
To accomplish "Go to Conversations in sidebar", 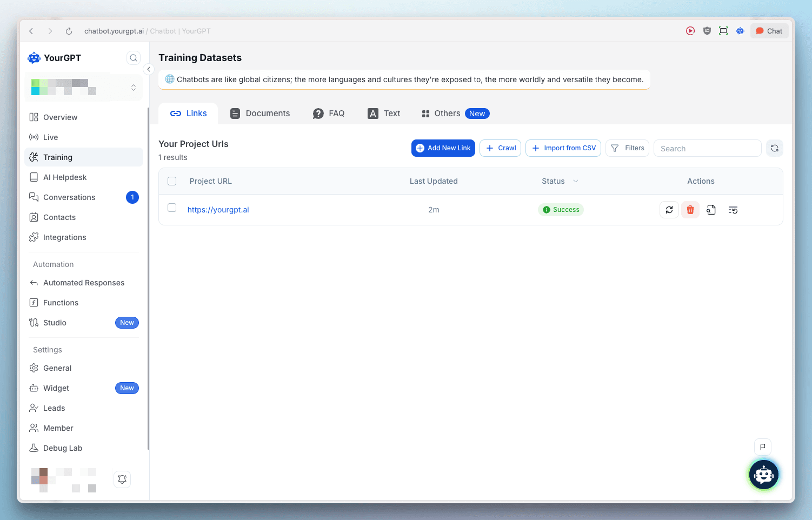I will tap(69, 197).
